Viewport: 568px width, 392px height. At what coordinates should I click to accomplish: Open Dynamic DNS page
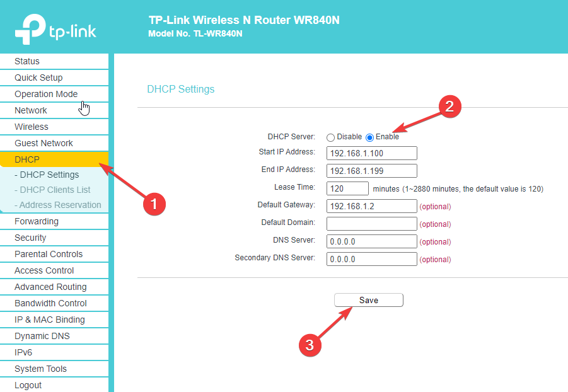(54, 336)
